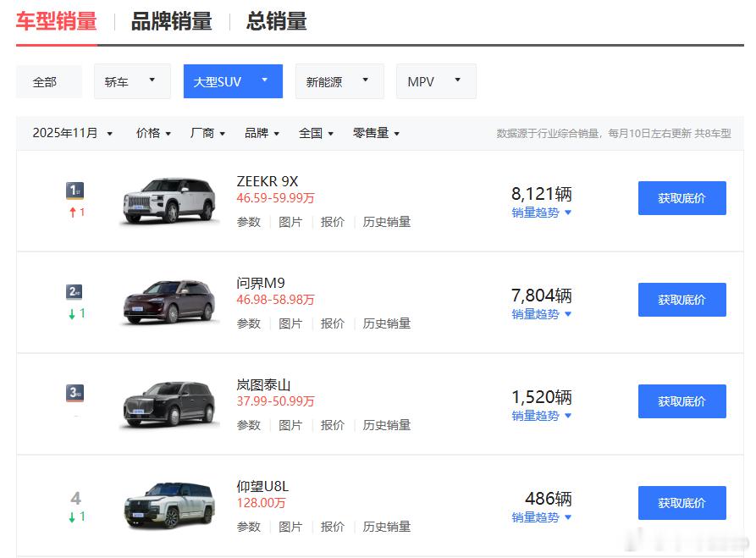Screen dimensions: 756x558
Task: Open the 厂商 manufacturer filter
Action: [207, 133]
